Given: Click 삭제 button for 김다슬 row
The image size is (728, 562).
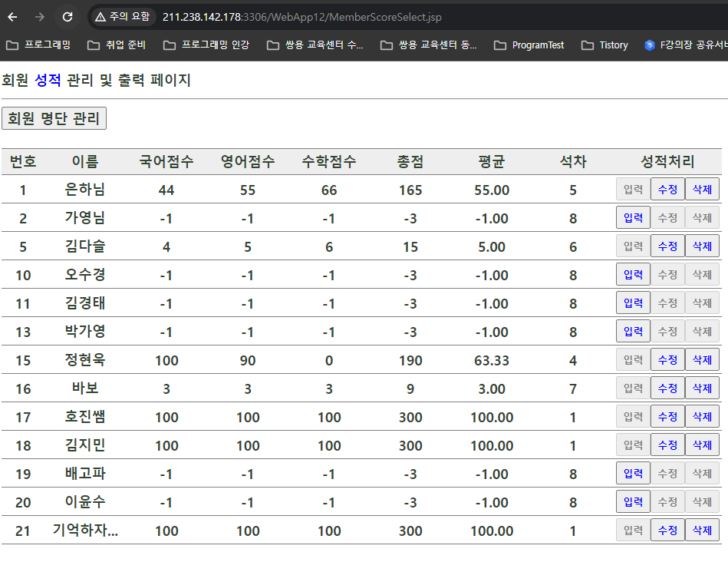Looking at the screenshot, I should [702, 246].
